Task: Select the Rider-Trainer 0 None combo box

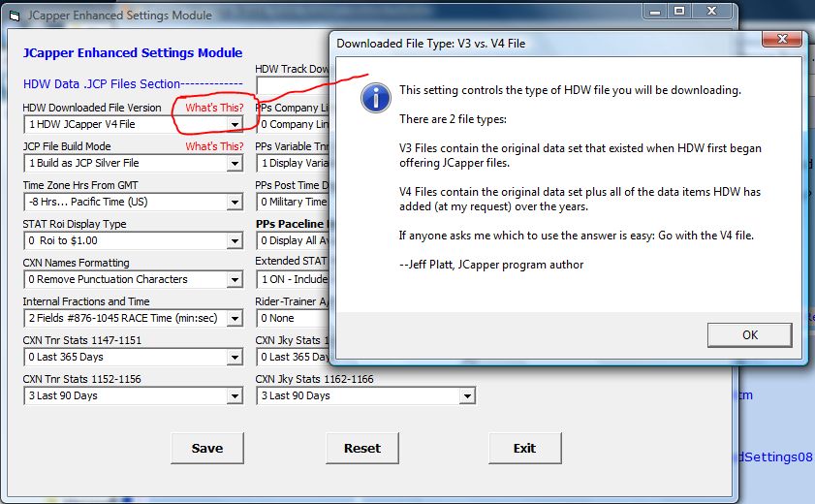Action: 293,319
